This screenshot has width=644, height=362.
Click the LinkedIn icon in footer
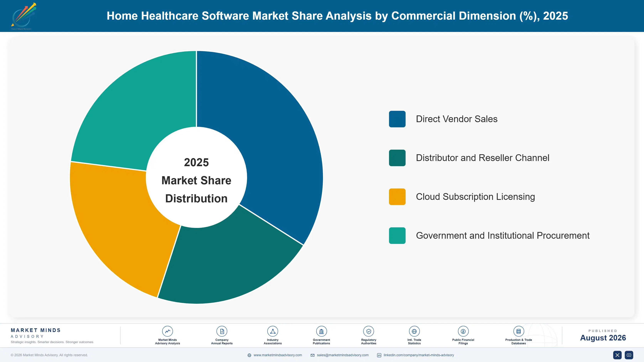(x=379, y=355)
